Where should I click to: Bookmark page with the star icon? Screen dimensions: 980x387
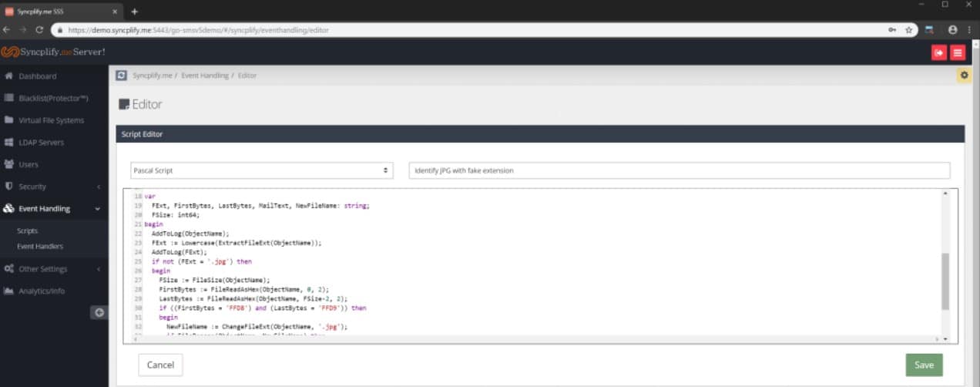click(909, 29)
